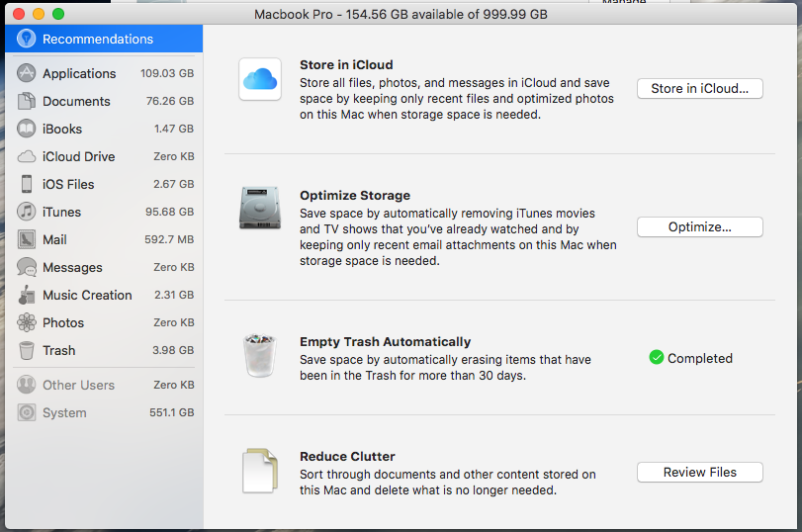
Task: Click the System gear icon
Action: pyautogui.click(x=26, y=412)
